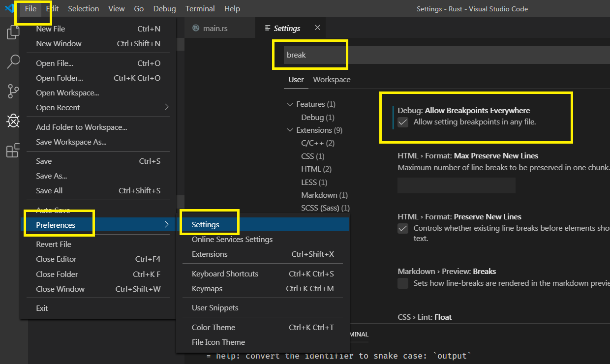Select Close Window menu entry
Image resolution: width=610 pixels, height=364 pixels.
(x=98, y=289)
